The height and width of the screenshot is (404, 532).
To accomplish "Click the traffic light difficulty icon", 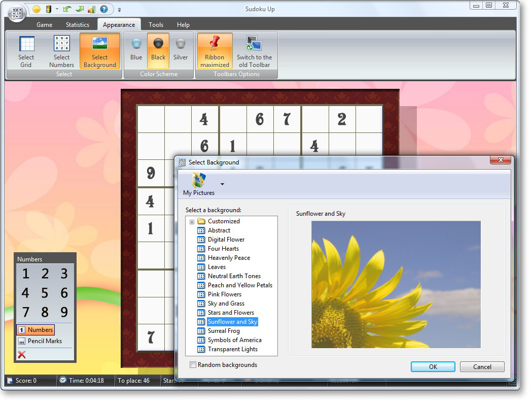I will 49,9.
